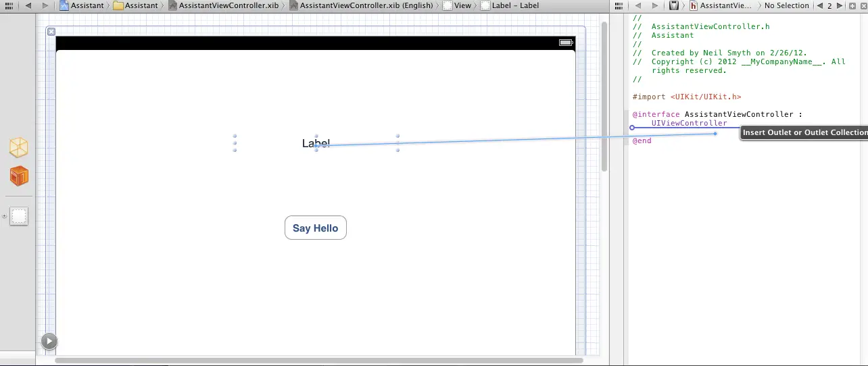
Task: Go back in the left editor history
Action: click(x=28, y=5)
